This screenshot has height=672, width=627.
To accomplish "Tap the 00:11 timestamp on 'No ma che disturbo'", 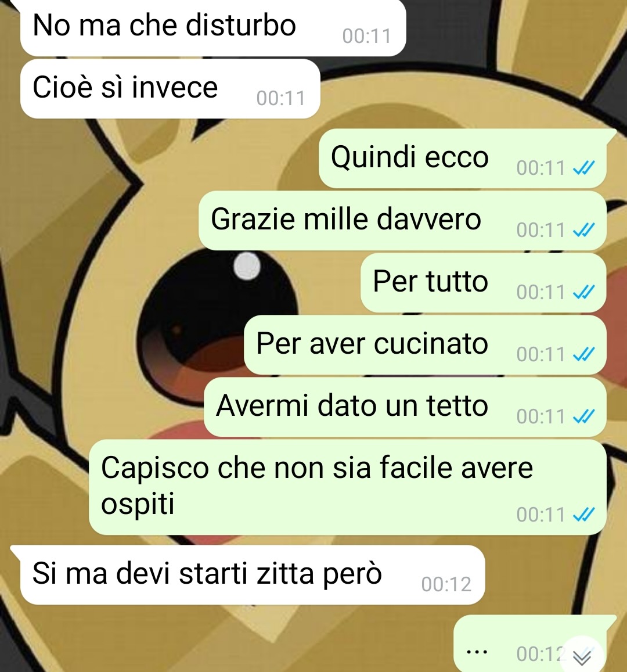I will click(366, 36).
